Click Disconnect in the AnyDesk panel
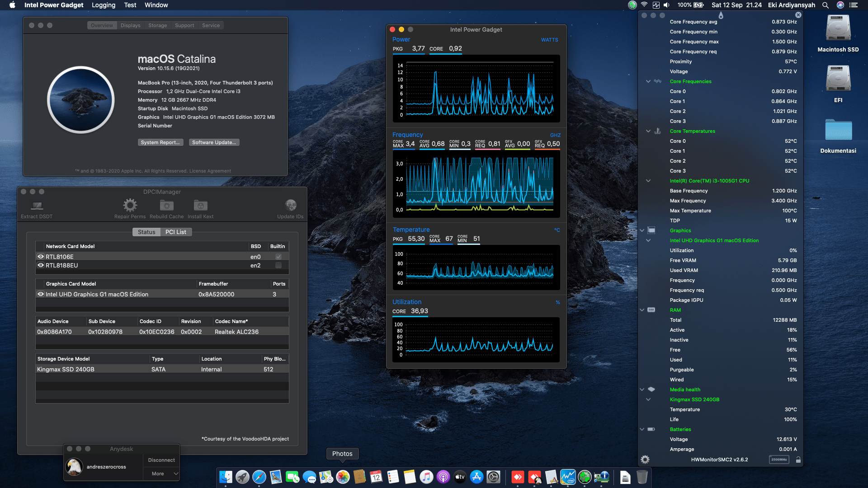The image size is (868, 488). click(x=161, y=460)
